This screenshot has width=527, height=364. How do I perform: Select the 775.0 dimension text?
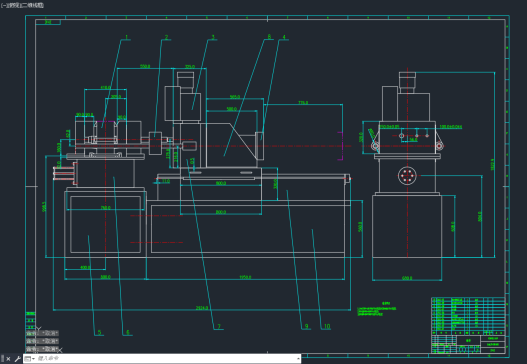pyautogui.click(x=303, y=102)
